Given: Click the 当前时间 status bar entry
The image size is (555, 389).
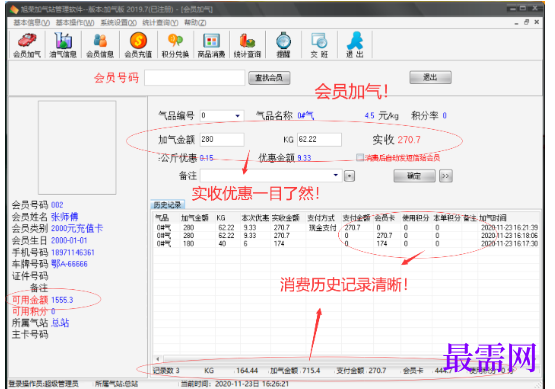Looking at the screenshot, I should click(235, 384).
